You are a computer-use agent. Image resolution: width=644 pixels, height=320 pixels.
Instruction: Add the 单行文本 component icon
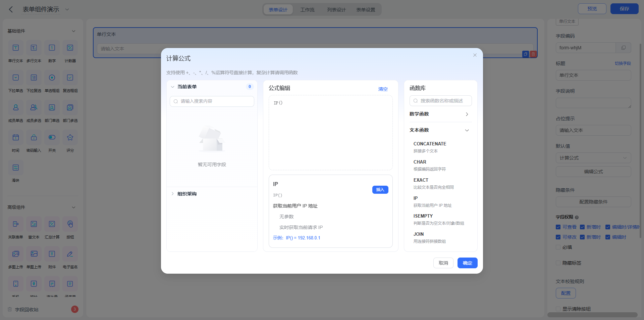click(16, 48)
